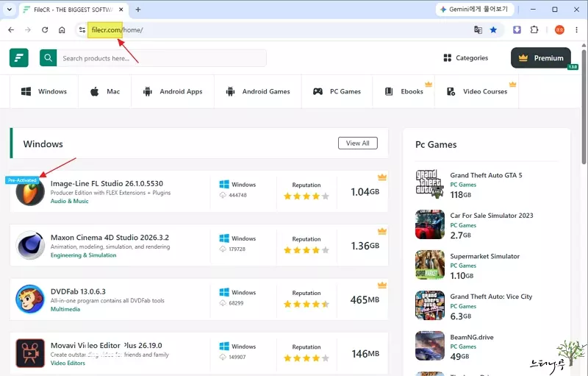The width and height of the screenshot is (588, 376).
Task: Click FL Studio fruit app icon
Action: (x=30, y=191)
